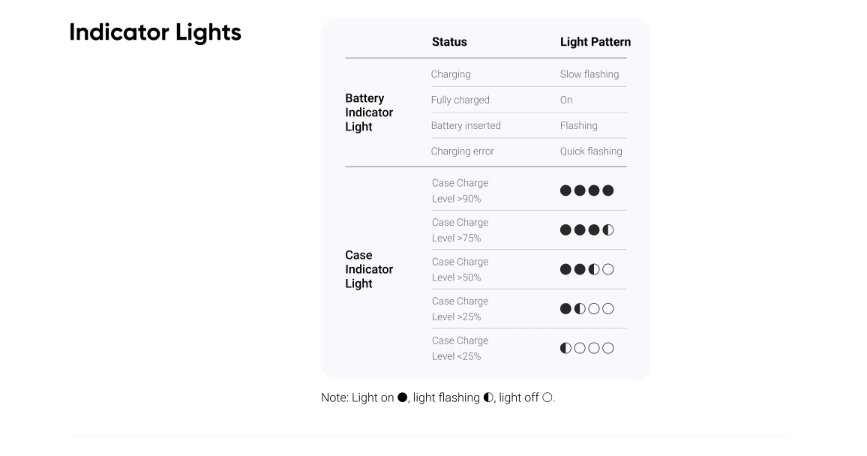Click the Fully charged status text

click(x=460, y=100)
